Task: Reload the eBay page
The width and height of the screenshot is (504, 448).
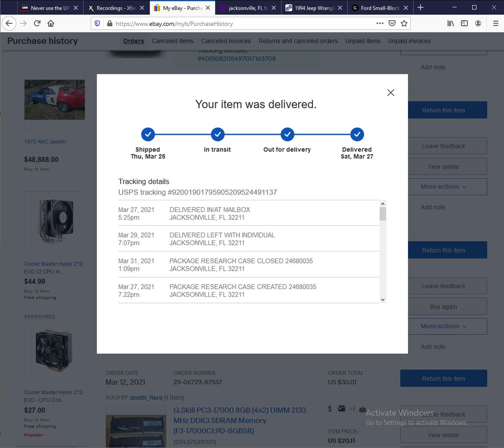Action: (x=37, y=23)
